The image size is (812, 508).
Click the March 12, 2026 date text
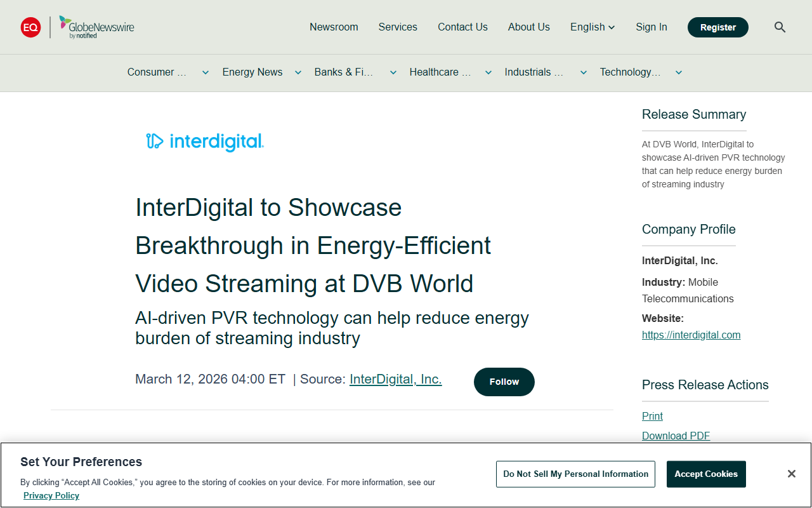pyautogui.click(x=210, y=379)
